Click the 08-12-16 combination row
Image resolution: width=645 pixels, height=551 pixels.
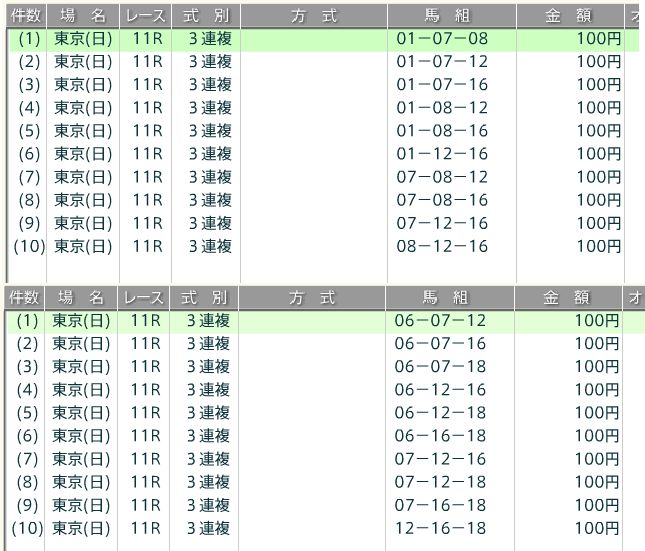pyautogui.click(x=442, y=246)
